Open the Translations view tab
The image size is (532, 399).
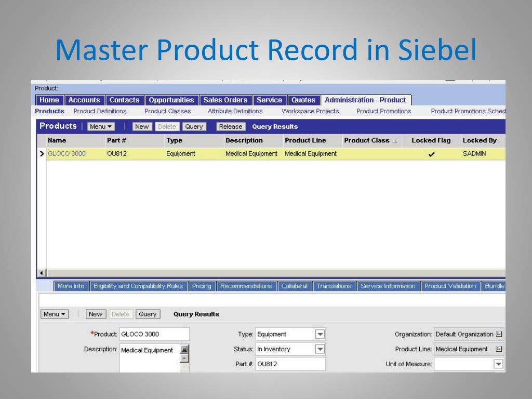pos(334,286)
